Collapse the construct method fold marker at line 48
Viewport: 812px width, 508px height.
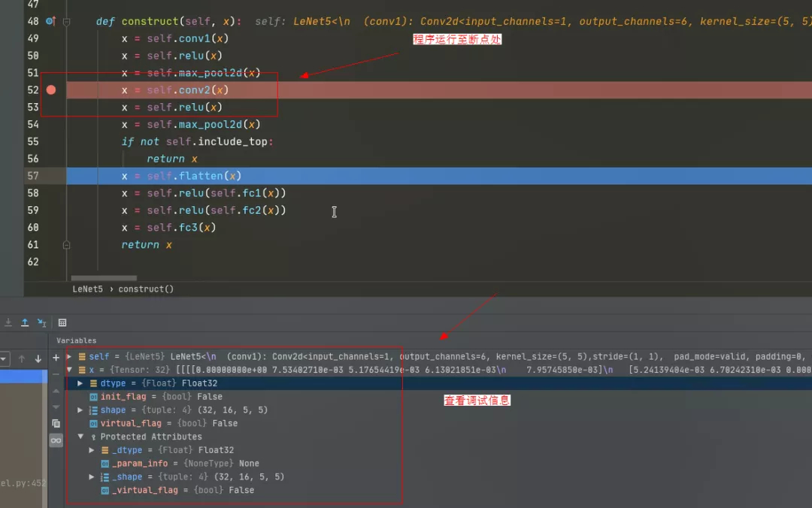coord(67,22)
